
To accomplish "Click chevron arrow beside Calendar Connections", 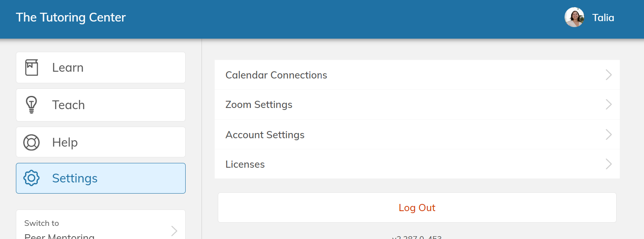I will (608, 75).
